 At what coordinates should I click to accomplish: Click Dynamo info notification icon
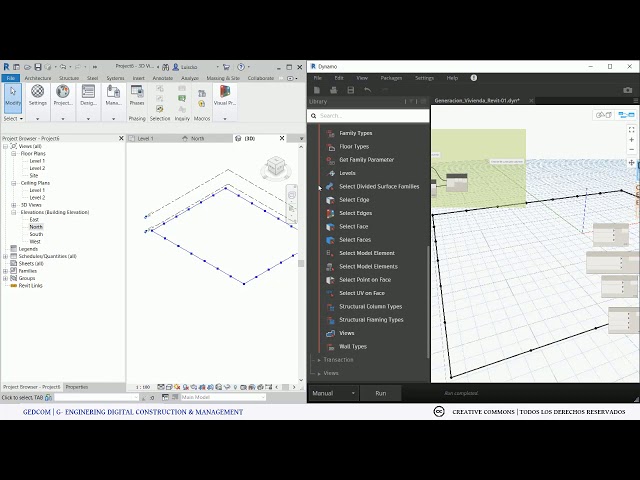coord(473,78)
